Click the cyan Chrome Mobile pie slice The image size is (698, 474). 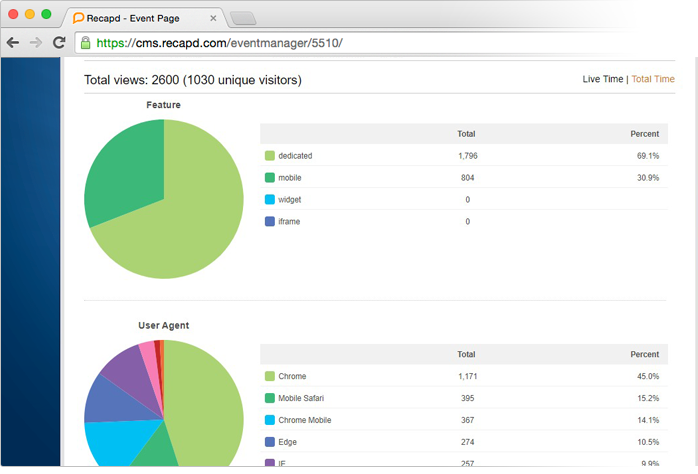point(116,441)
